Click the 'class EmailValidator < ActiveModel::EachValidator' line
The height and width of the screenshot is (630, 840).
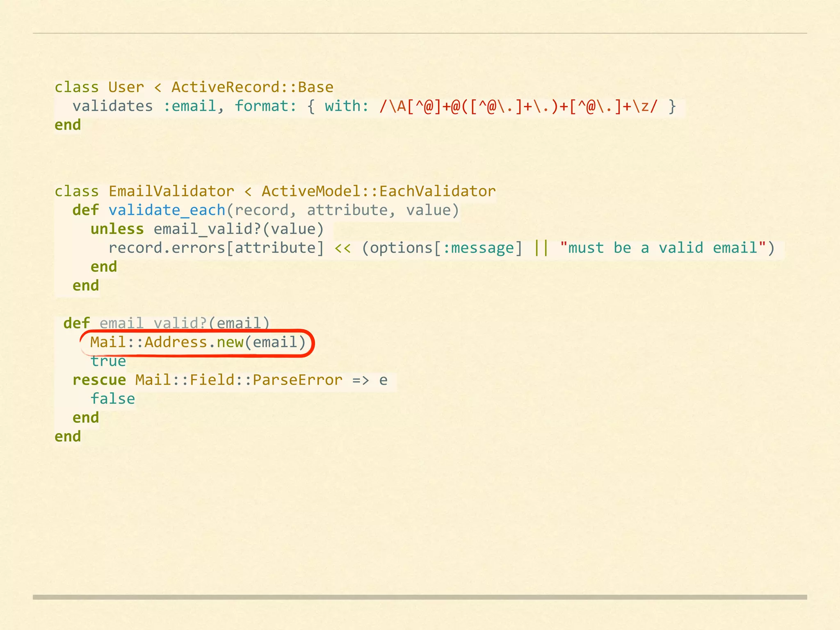pos(275,192)
